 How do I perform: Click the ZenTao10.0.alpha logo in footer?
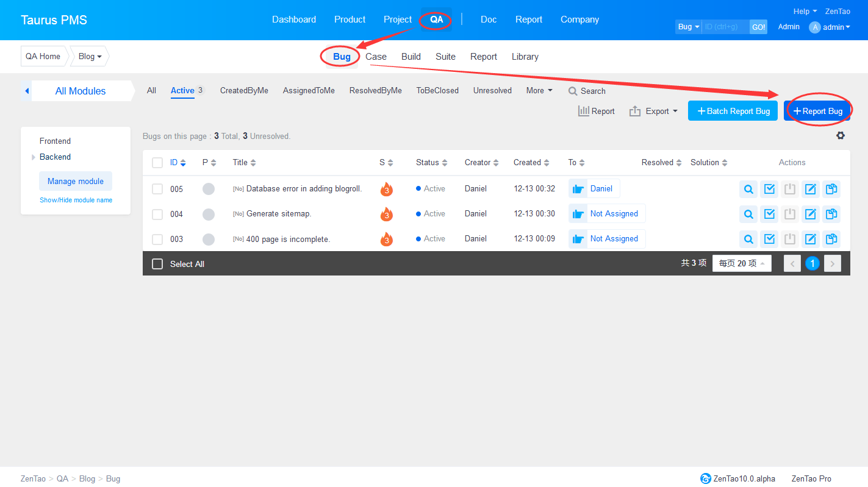(706, 478)
